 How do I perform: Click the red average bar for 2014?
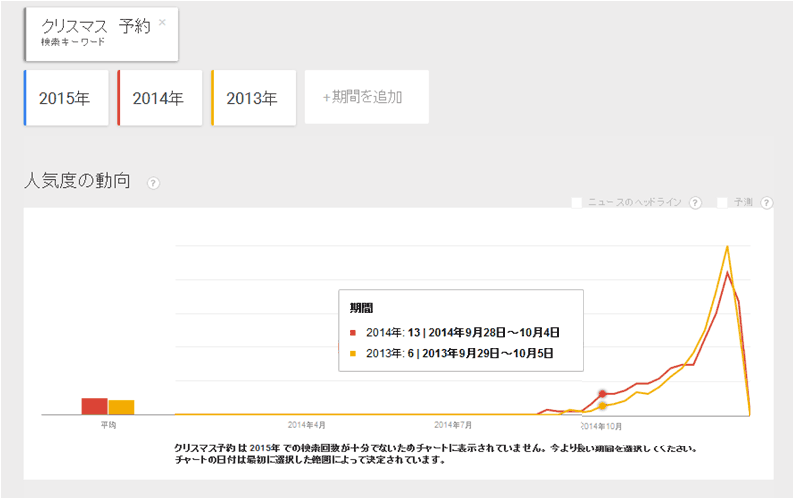94,406
